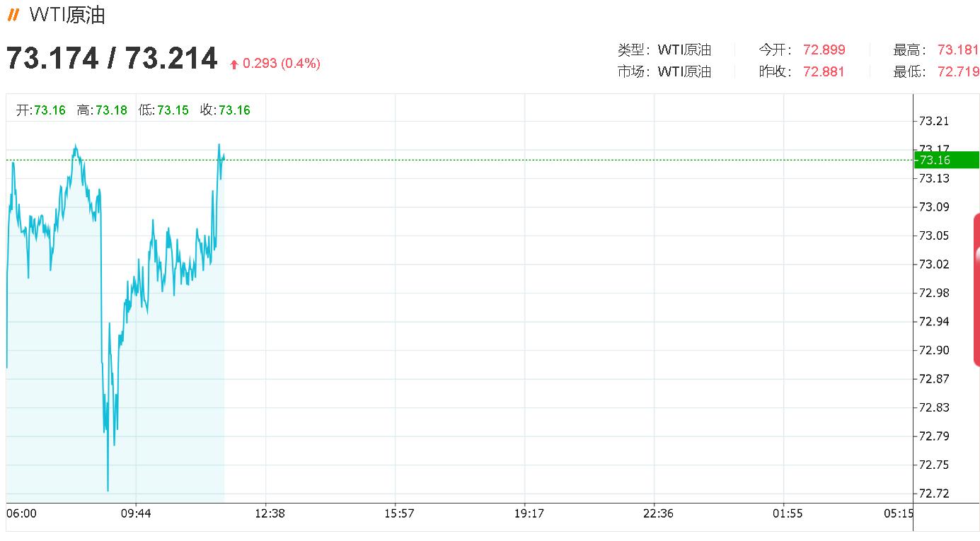Click the 19:17 time axis marker
Screen dimensions: 980x541
click(x=529, y=513)
